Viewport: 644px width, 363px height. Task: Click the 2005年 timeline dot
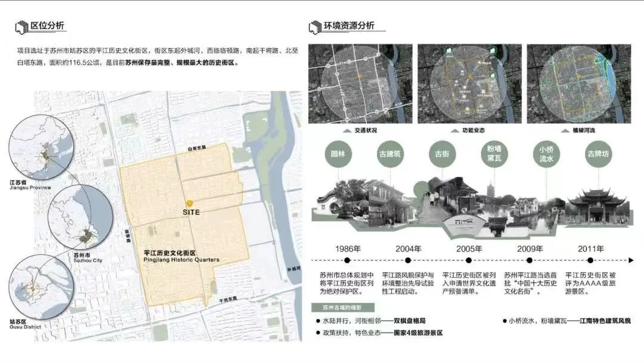pos(469,260)
